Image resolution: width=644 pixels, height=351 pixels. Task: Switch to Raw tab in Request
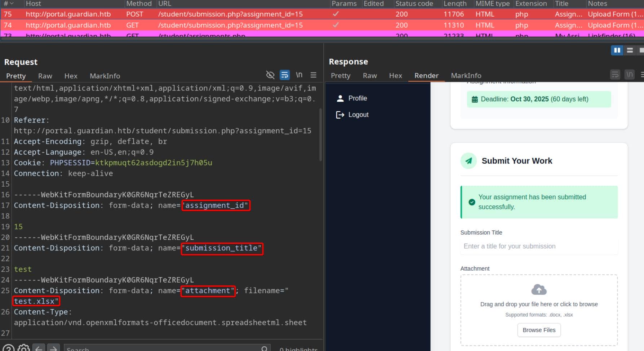tap(45, 76)
